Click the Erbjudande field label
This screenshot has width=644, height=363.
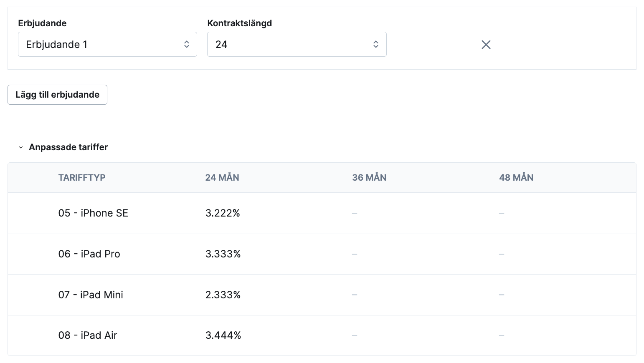pos(42,23)
